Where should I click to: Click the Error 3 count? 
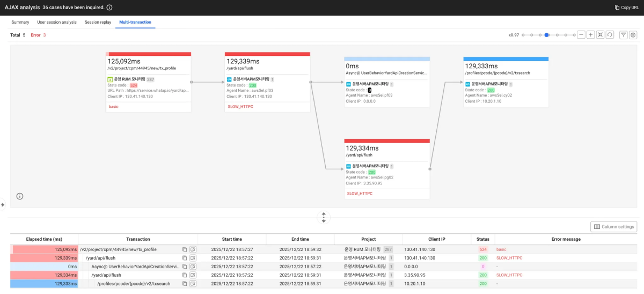tap(38, 35)
